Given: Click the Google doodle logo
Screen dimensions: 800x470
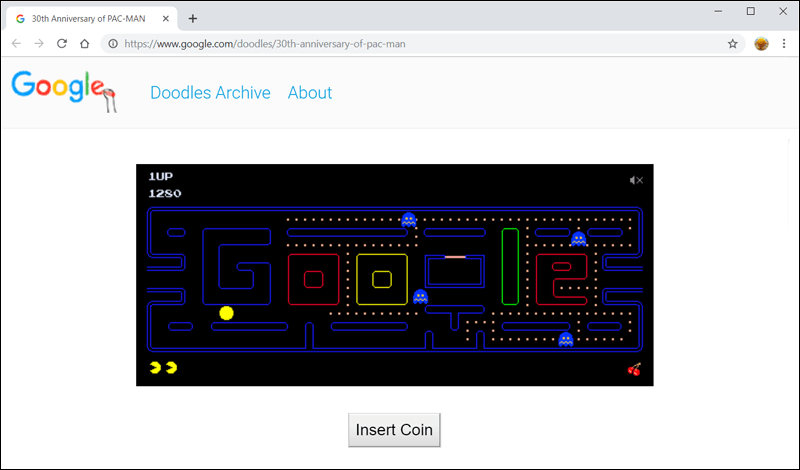Looking at the screenshot, I should pyautogui.click(x=64, y=91).
